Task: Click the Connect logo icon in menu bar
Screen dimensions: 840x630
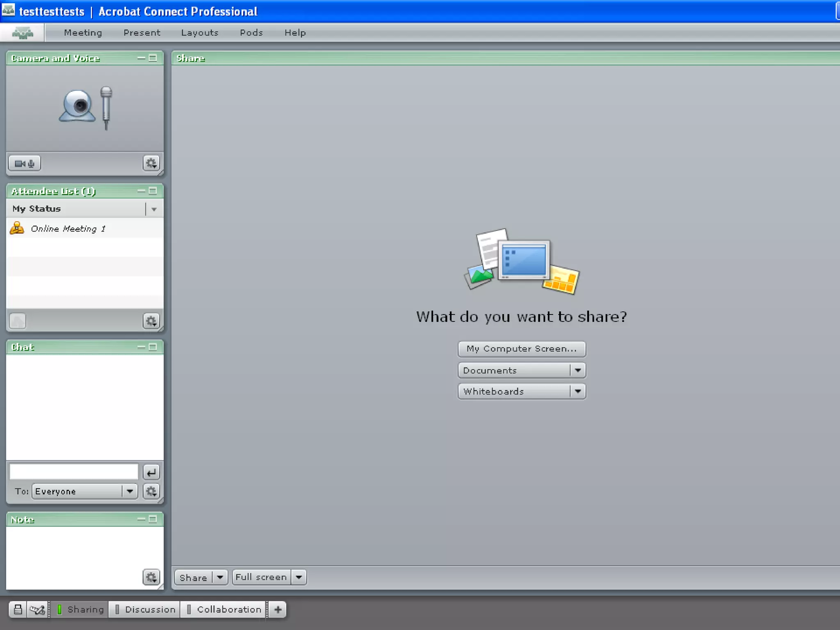Action: pos(23,33)
